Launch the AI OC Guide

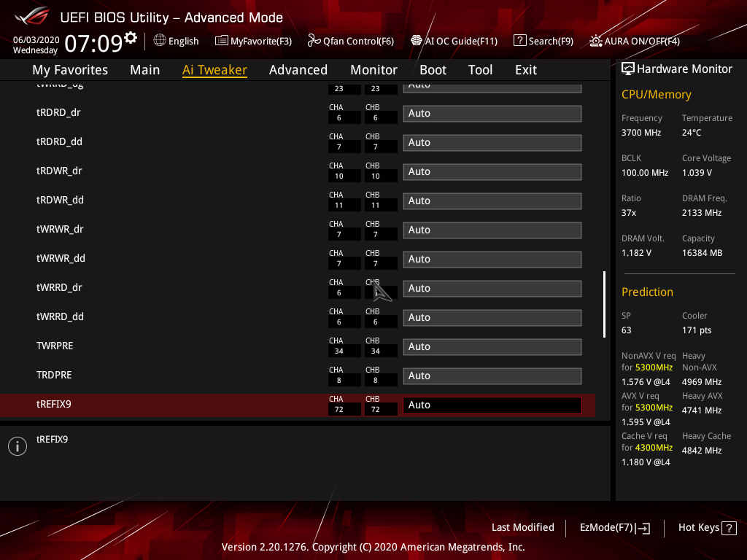point(454,41)
